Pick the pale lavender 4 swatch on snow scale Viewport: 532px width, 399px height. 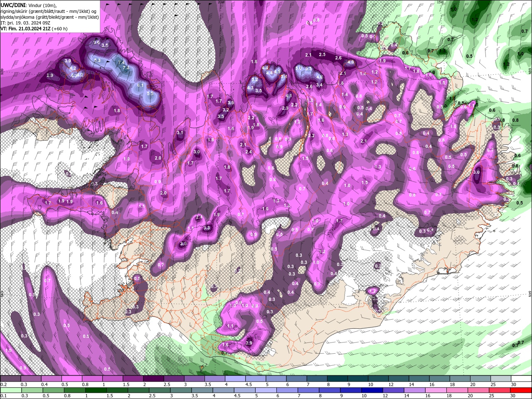tap(235, 379)
